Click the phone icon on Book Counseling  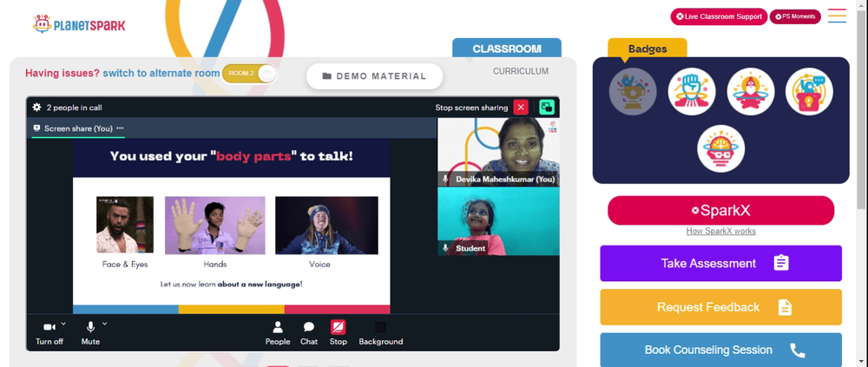pyautogui.click(x=797, y=351)
